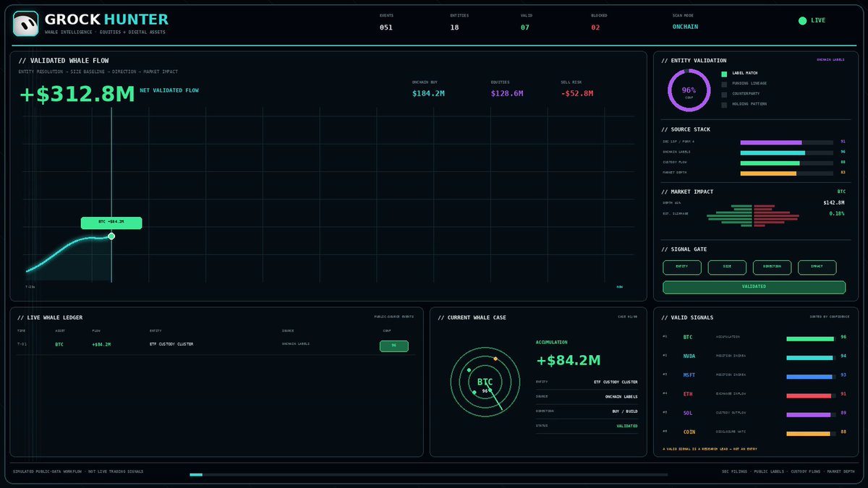The width and height of the screenshot is (868, 488).
Task: Click the chart's green data point marker
Action: point(111,236)
